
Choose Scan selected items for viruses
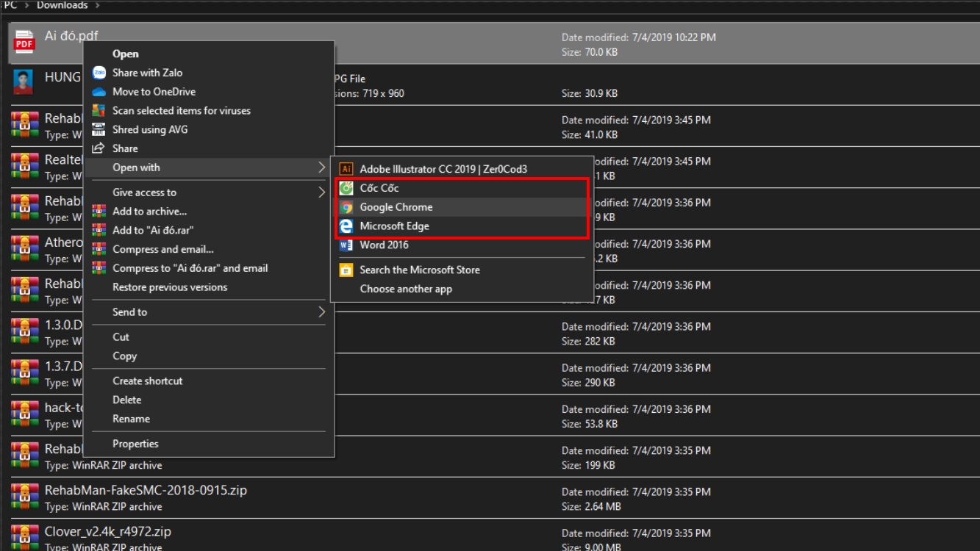[x=209, y=111]
